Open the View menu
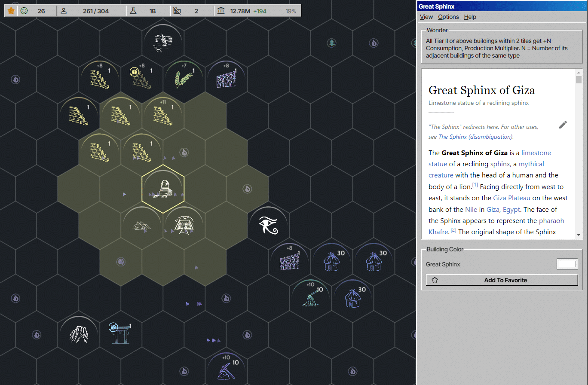 [x=426, y=17]
